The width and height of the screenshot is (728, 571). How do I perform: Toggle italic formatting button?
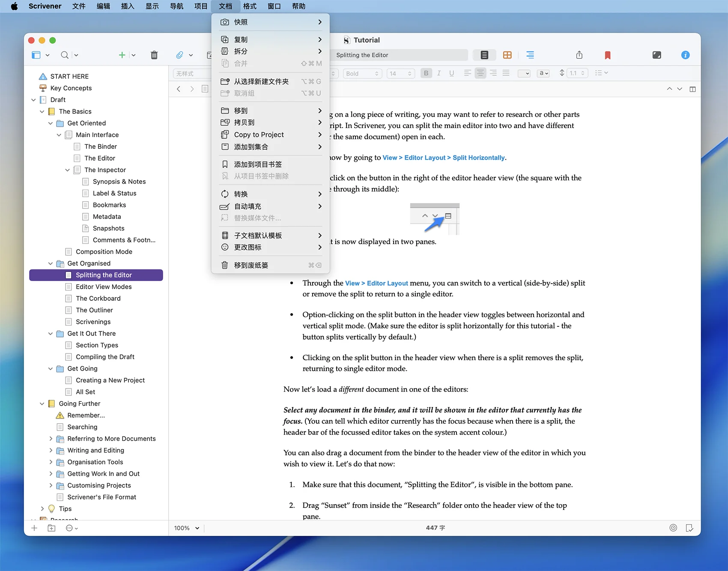point(439,73)
